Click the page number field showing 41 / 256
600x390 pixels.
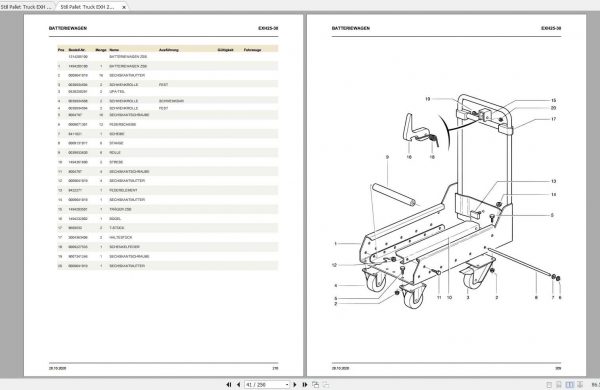(x=264, y=384)
